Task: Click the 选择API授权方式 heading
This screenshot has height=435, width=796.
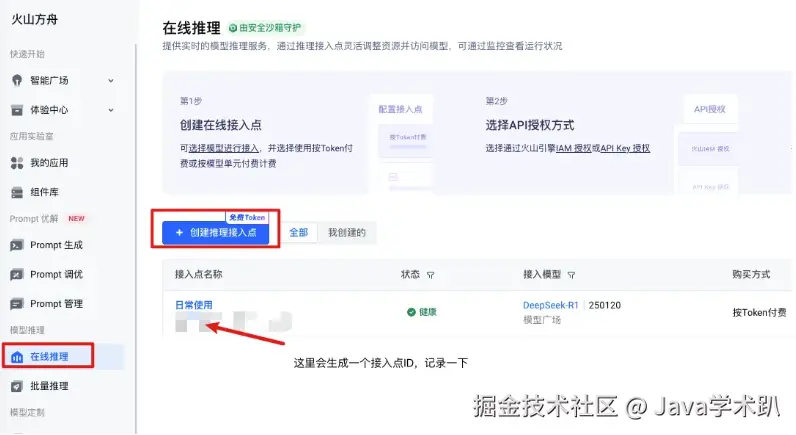Action: (x=529, y=125)
